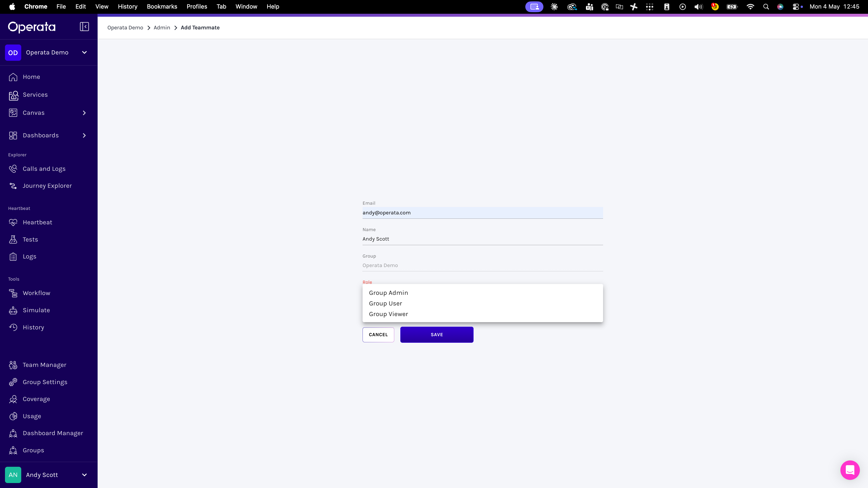Open the Apple menu
The width and height of the screenshot is (868, 488).
(x=12, y=7)
